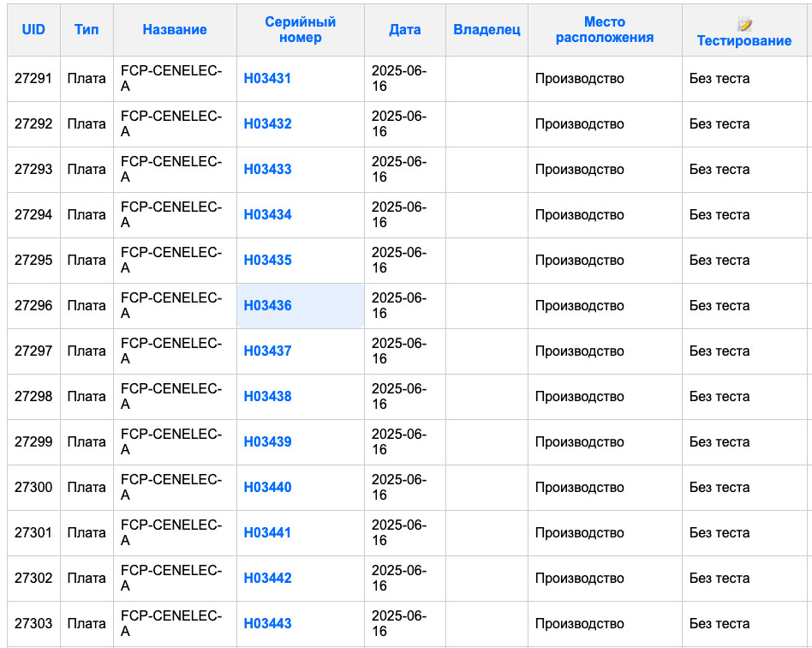Click empty Владелец cell for row 27297
Image resolution: width=812 pixels, height=648 pixels.
(x=487, y=351)
